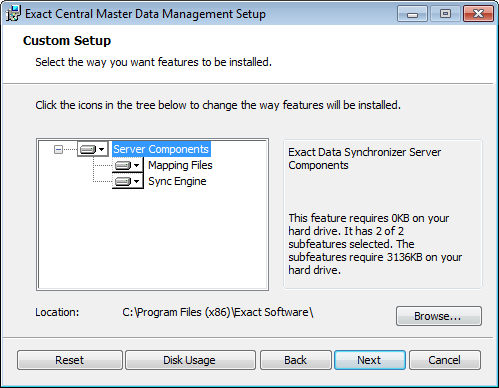Close the setup window

click(x=478, y=14)
